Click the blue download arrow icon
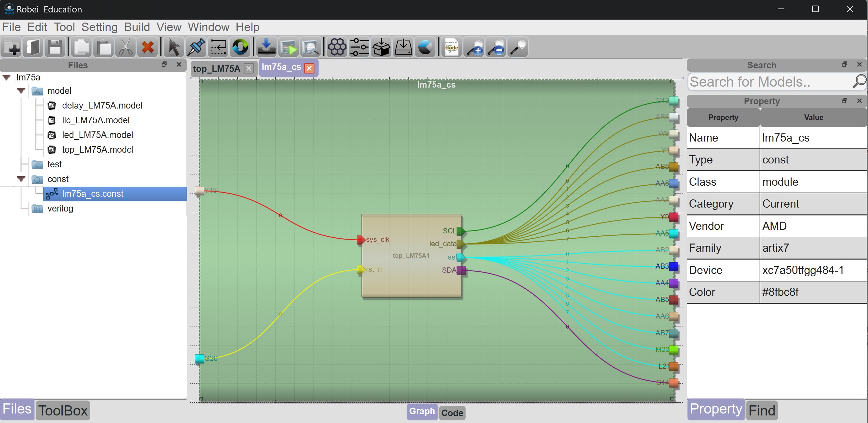This screenshot has height=423, width=868. point(266,47)
